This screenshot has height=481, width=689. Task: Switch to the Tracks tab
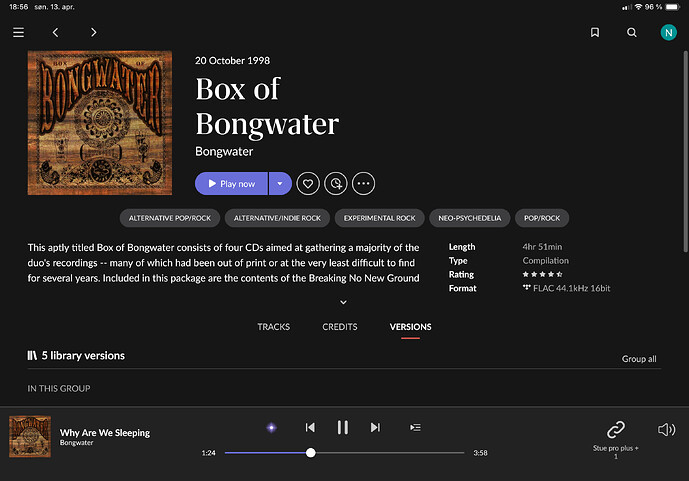pos(273,327)
